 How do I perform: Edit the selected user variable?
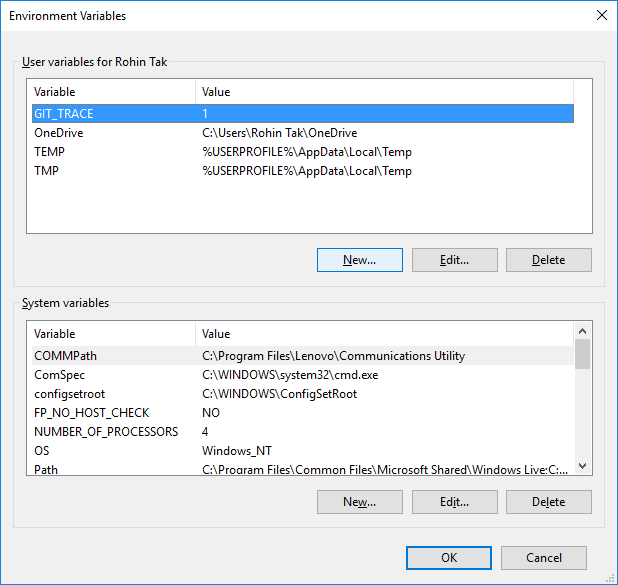(455, 260)
